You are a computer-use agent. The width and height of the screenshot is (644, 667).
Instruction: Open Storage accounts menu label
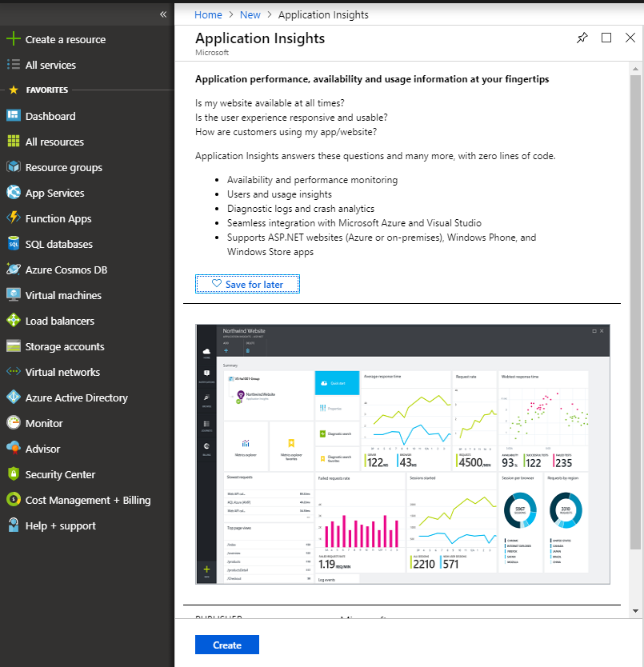pyautogui.click(x=65, y=346)
